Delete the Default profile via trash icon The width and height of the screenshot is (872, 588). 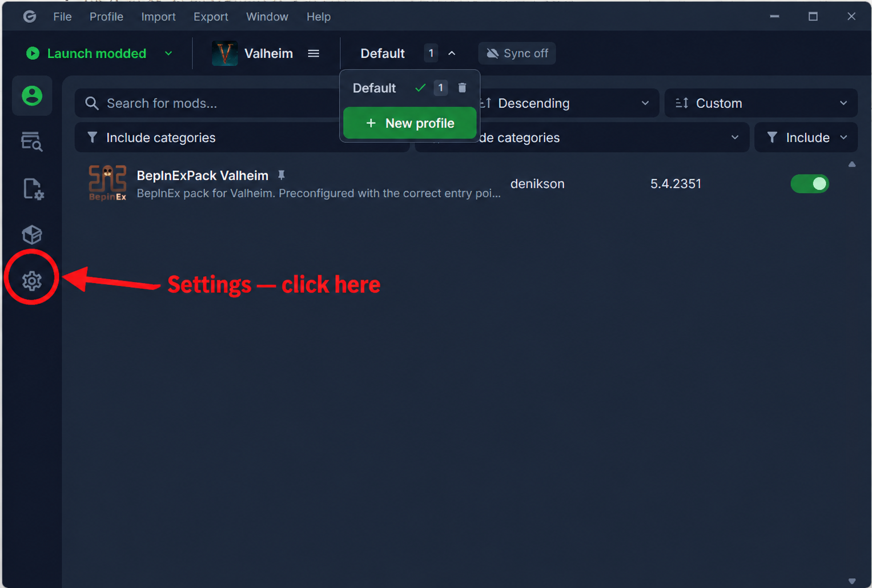click(462, 88)
